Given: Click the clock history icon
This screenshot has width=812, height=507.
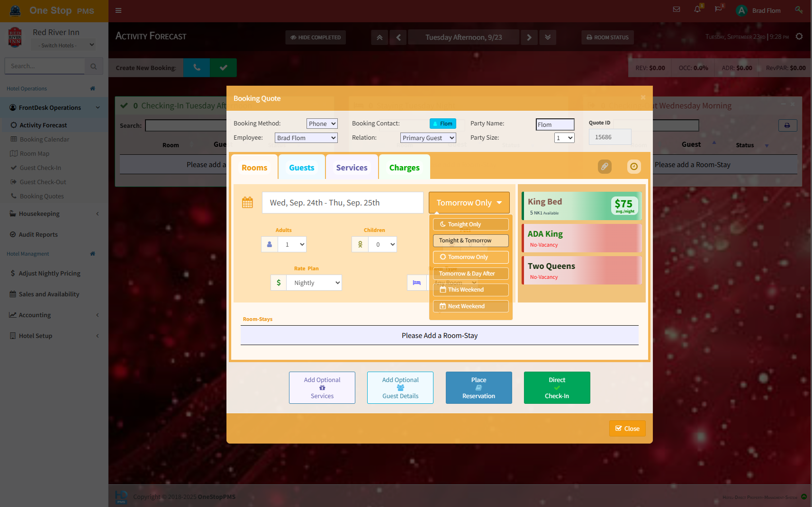Looking at the screenshot, I should tap(634, 167).
